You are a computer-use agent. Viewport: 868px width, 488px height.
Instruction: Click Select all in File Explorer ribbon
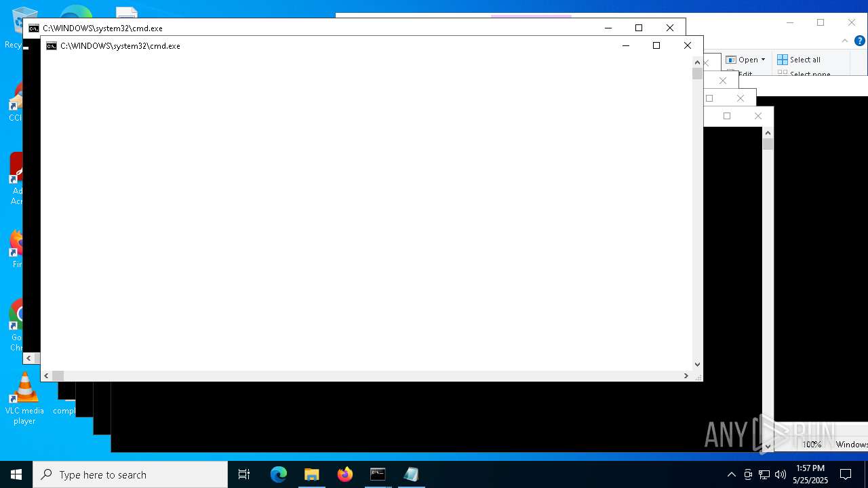click(799, 60)
